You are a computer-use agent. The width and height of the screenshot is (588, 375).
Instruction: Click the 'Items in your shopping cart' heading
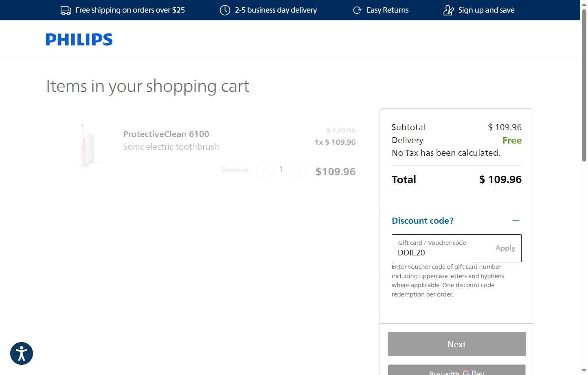(147, 86)
